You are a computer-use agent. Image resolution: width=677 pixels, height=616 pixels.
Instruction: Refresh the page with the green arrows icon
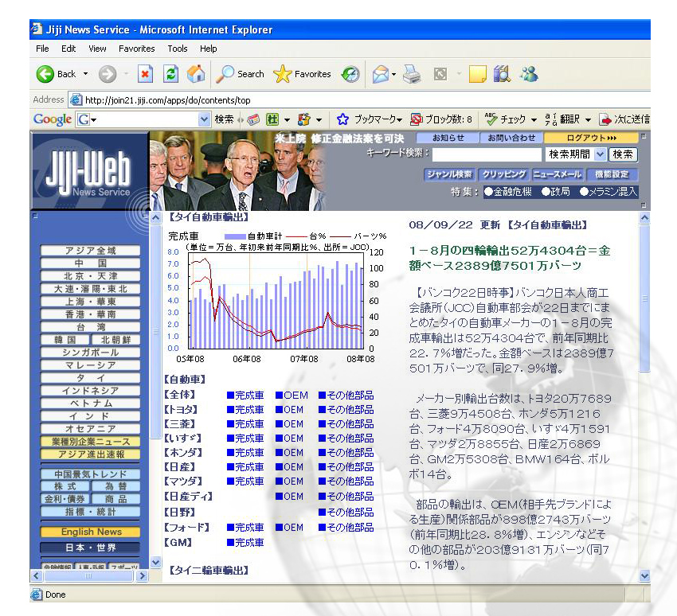click(x=170, y=74)
